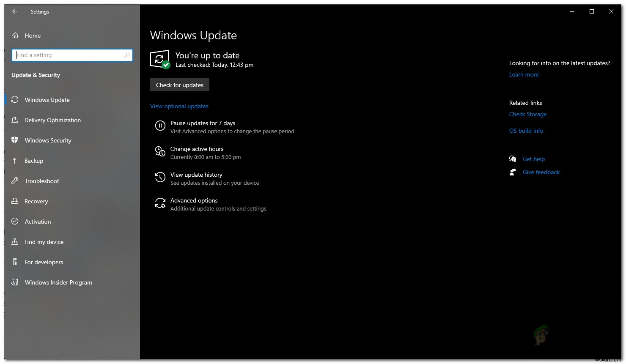Click the For developers icon

(x=15, y=262)
